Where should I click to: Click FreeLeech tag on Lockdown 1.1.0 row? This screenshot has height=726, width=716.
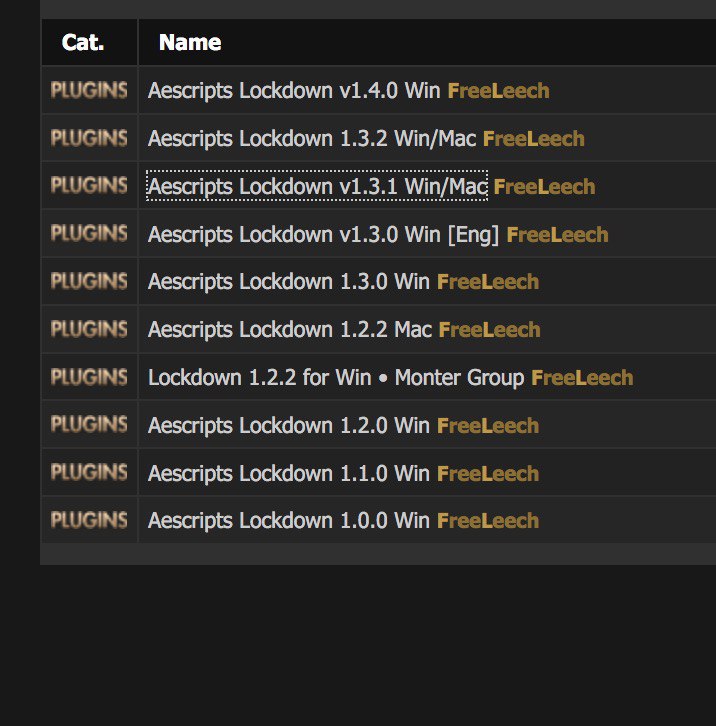[488, 474]
